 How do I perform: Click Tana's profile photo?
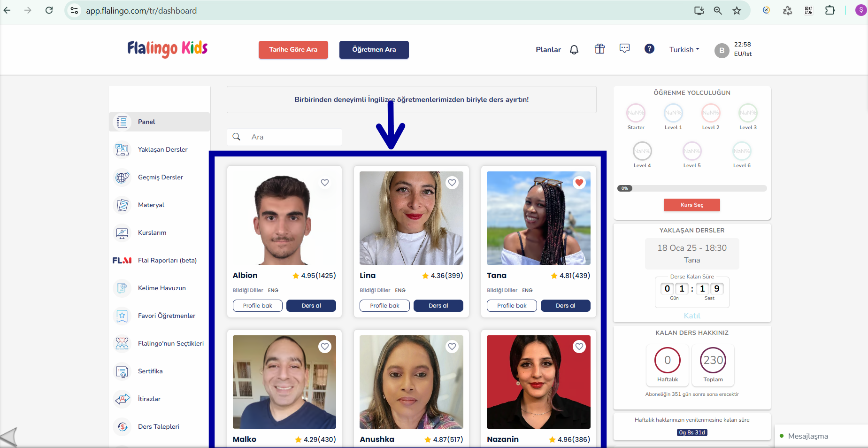[538, 218]
